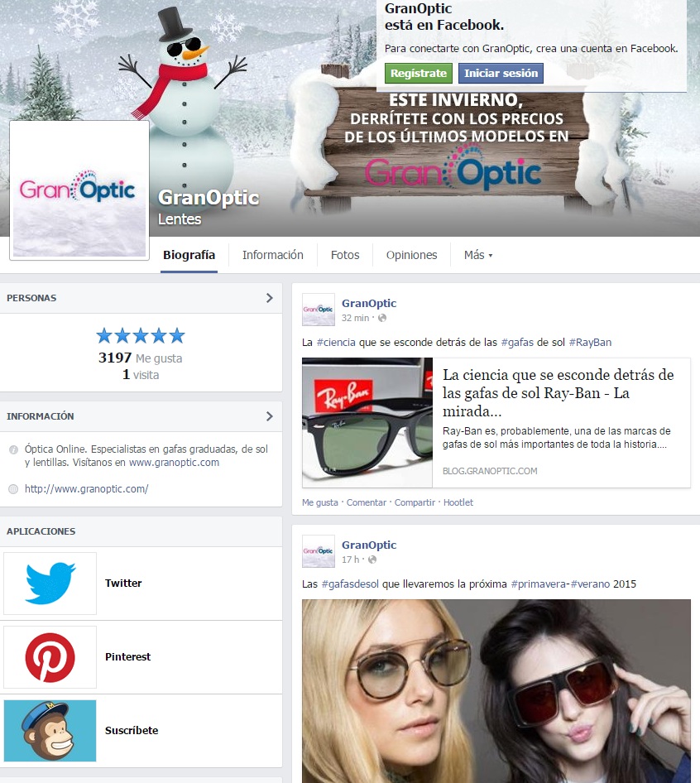Image resolution: width=700 pixels, height=783 pixels.
Task: Click the Twitter application label
Action: click(x=123, y=584)
